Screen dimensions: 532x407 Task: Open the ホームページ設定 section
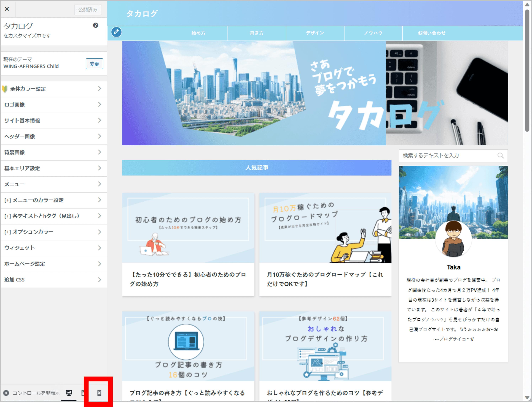(x=54, y=264)
